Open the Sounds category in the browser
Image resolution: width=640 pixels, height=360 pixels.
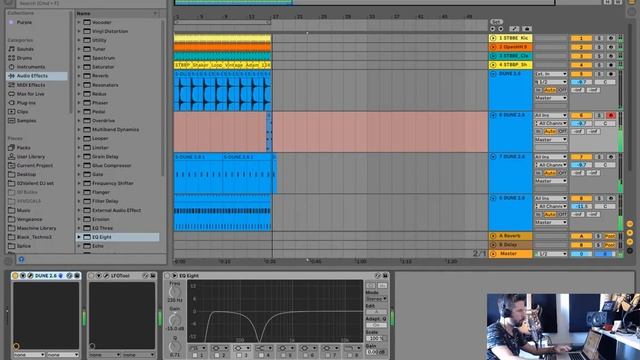[x=25, y=49]
